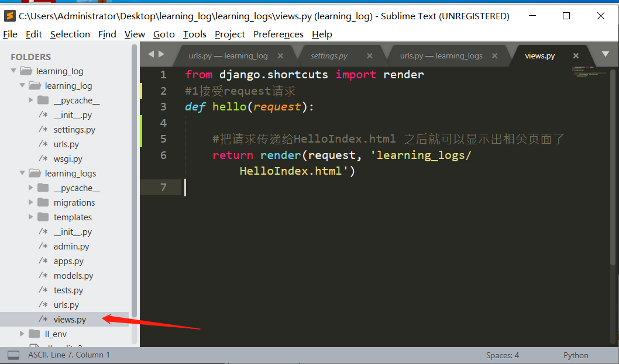619x364 pixels.
Task: Go to next tab with right arrow
Action: click(161, 54)
